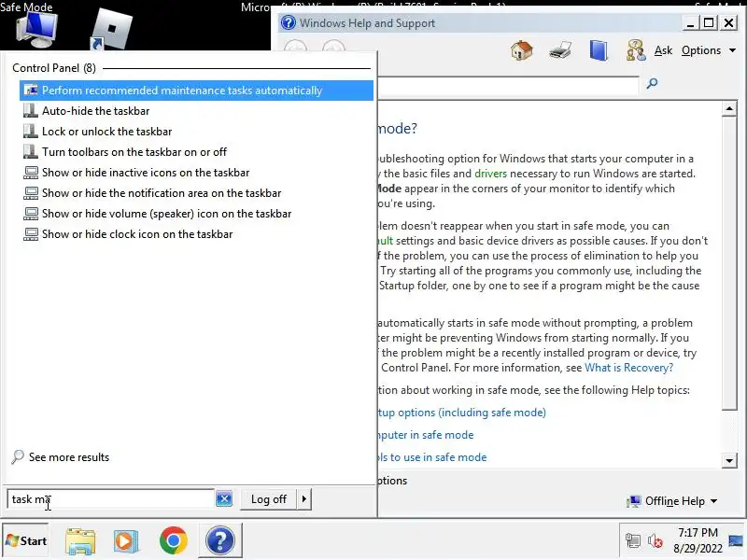The height and width of the screenshot is (560, 747).
Task: Click the Computer desktop icon
Action: [37, 30]
